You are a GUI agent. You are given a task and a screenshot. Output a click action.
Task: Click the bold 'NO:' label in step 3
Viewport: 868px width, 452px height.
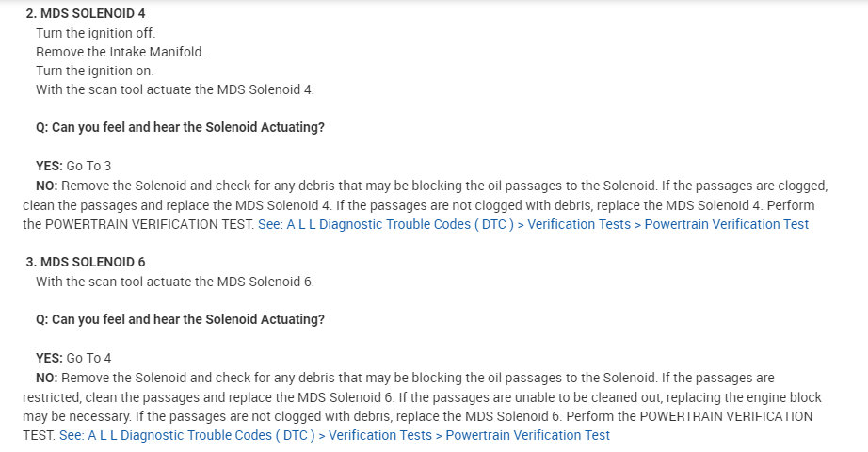[46, 377]
